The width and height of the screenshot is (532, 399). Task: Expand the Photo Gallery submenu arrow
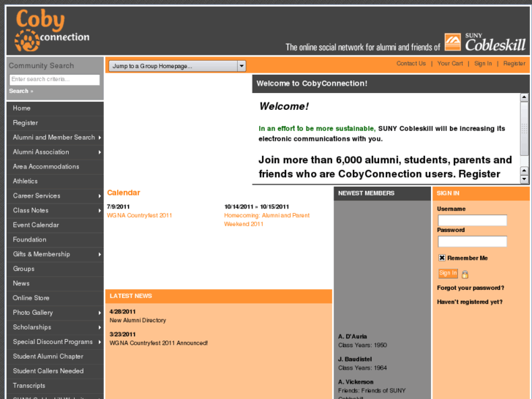[x=100, y=313]
